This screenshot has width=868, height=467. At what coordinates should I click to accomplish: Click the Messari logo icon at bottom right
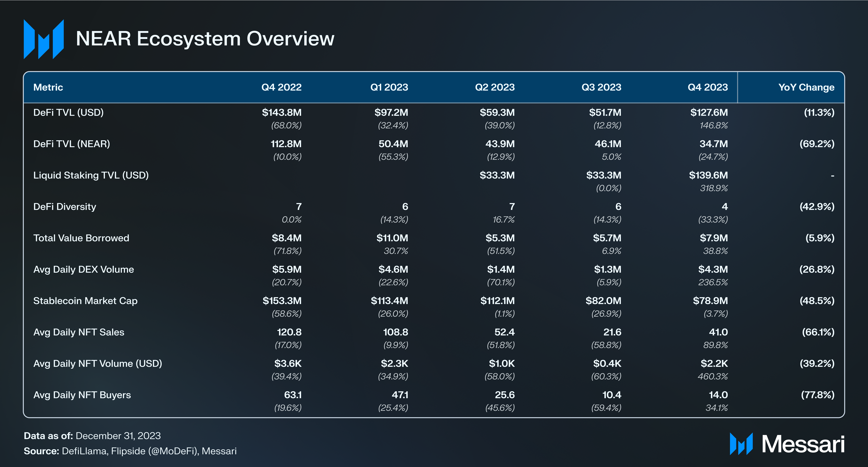741,444
